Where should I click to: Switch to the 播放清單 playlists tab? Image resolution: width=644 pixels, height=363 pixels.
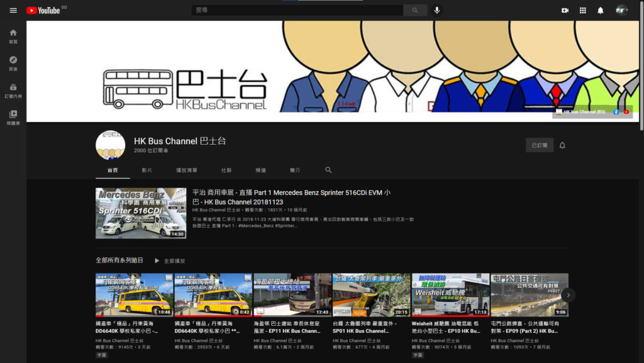(x=186, y=170)
